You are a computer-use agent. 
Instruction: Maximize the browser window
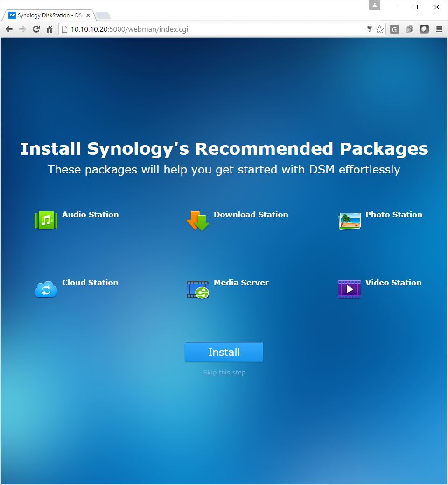tap(415, 7)
